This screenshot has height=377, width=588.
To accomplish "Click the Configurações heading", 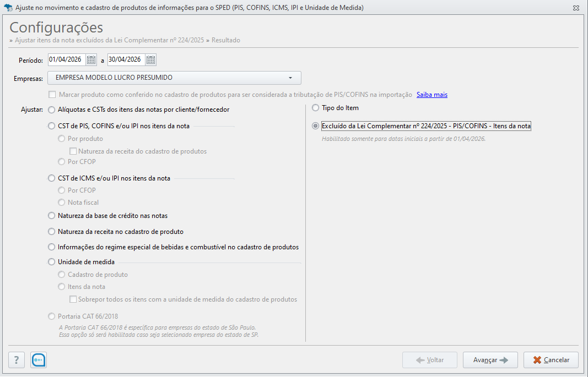I will pos(56,28).
